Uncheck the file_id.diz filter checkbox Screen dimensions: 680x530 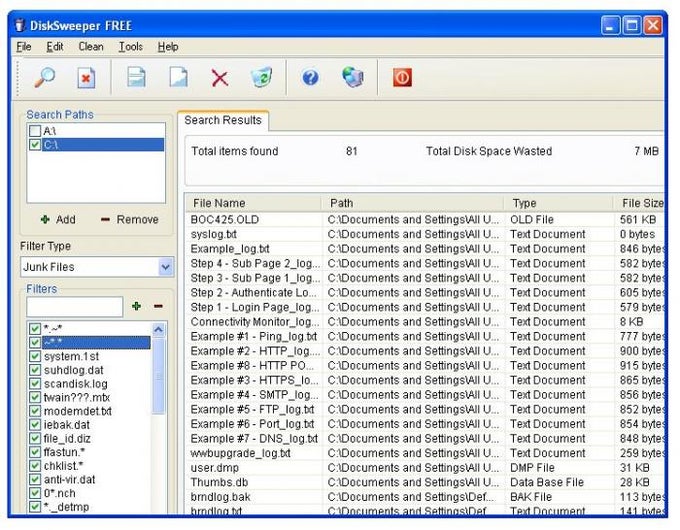point(35,438)
